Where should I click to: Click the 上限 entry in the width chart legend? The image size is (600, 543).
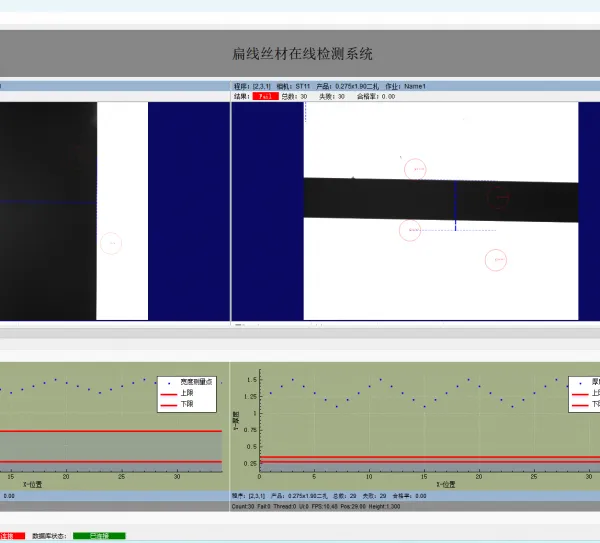click(x=177, y=393)
